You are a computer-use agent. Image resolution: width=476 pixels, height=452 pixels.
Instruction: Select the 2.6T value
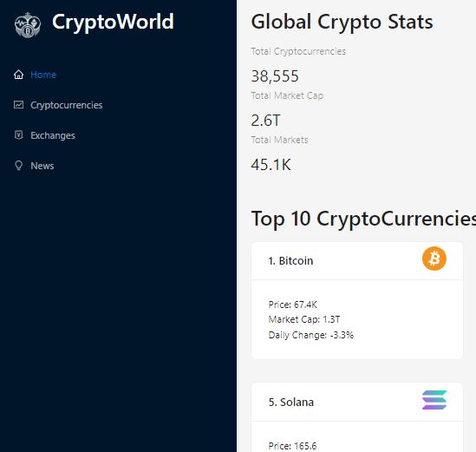[265, 121]
